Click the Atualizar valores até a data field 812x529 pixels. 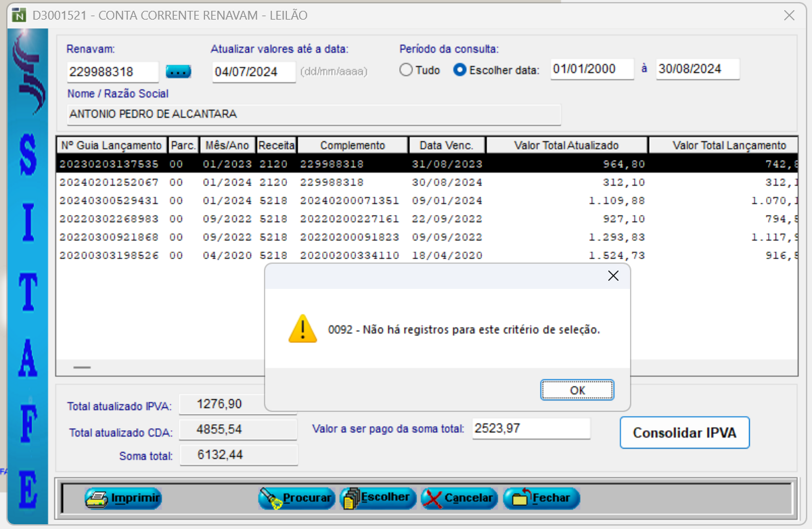tap(254, 72)
